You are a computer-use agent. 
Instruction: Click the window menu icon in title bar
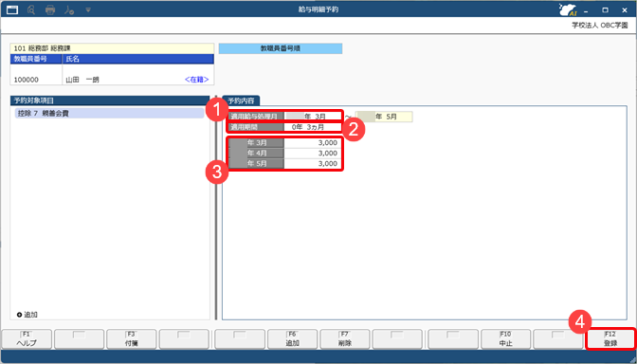click(x=12, y=9)
